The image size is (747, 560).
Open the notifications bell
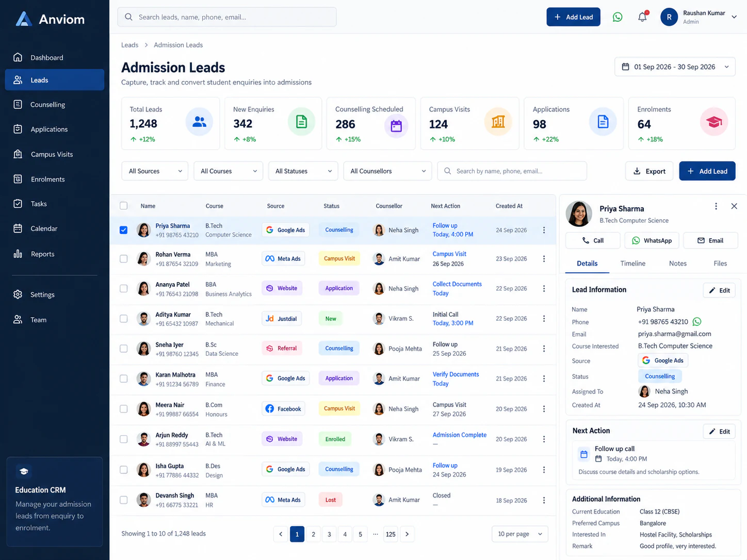point(642,17)
